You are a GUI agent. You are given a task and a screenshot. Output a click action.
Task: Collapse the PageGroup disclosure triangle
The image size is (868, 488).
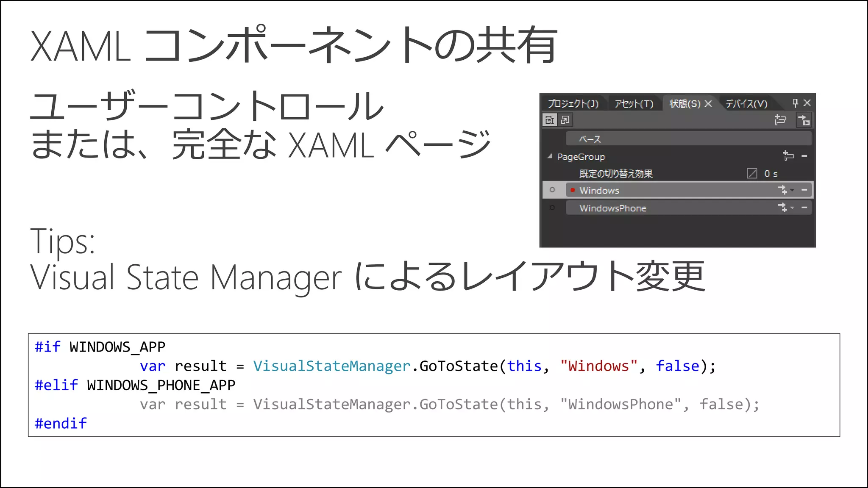coord(550,156)
